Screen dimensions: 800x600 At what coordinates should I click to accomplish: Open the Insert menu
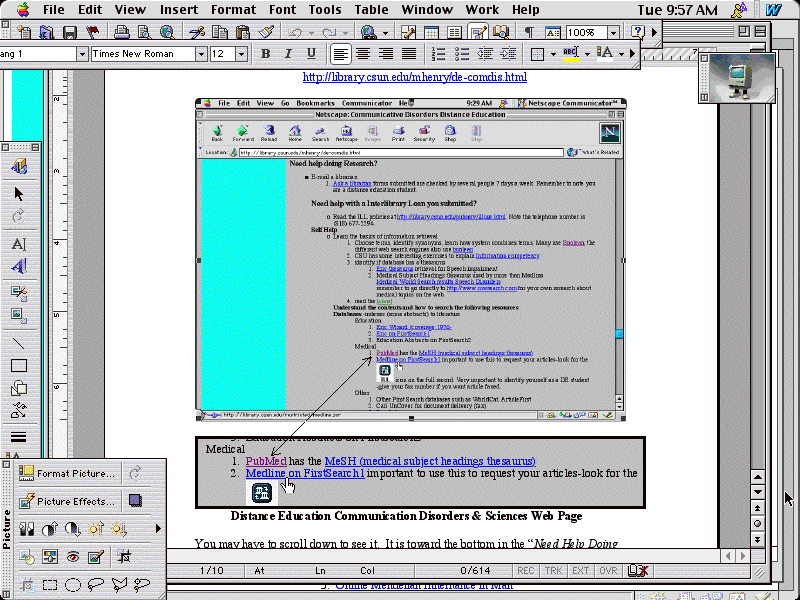pos(179,10)
